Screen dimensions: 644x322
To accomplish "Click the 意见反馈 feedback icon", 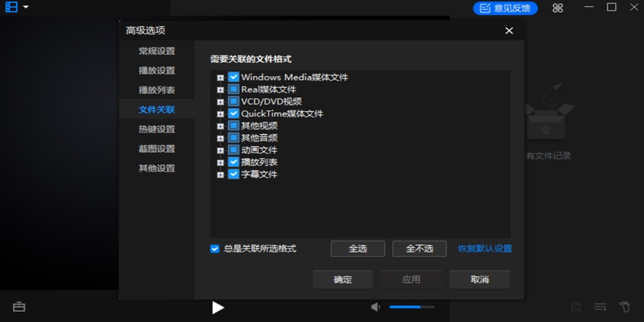I will tap(504, 8).
